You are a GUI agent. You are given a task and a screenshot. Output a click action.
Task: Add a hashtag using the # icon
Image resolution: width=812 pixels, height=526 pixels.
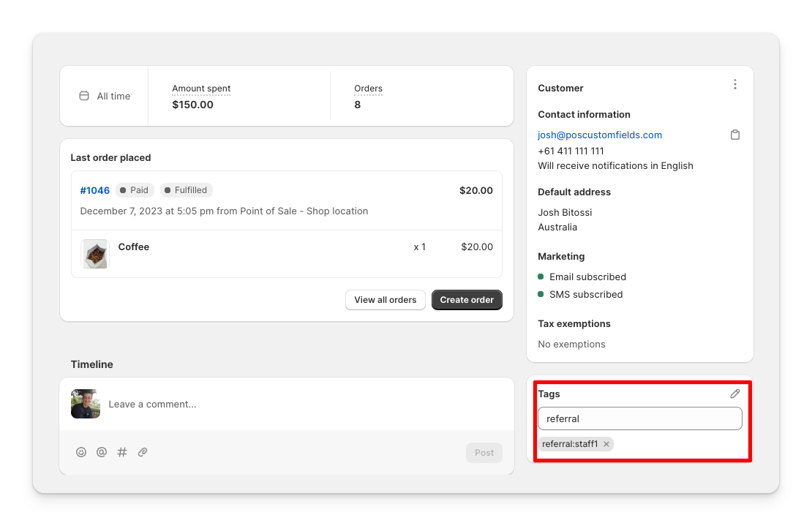[122, 452]
